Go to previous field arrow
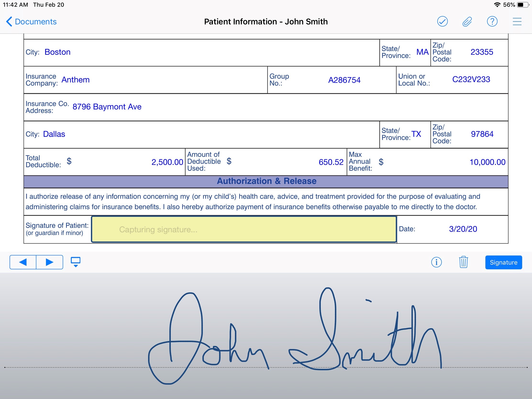Image resolution: width=532 pixels, height=399 pixels. coord(23,262)
